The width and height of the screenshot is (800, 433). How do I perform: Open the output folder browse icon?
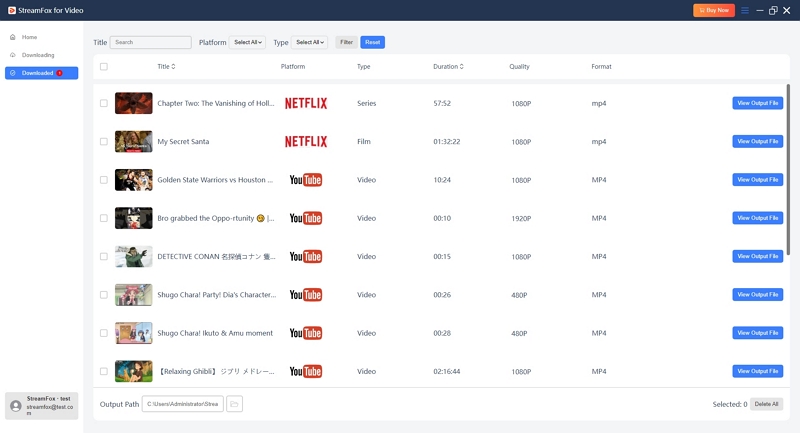tap(234, 404)
